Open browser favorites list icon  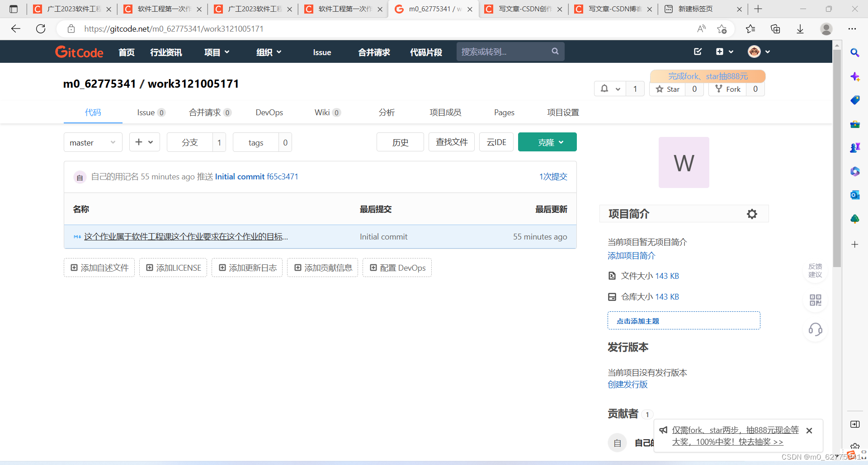[750, 29]
